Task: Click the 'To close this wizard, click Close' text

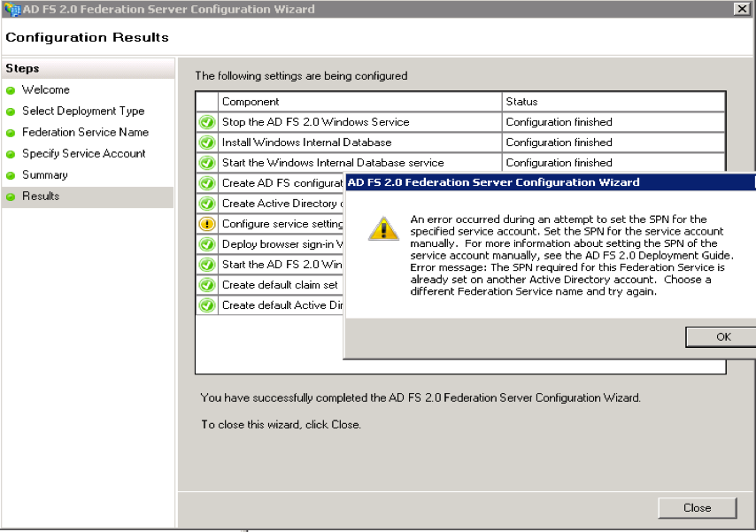Action: (282, 424)
